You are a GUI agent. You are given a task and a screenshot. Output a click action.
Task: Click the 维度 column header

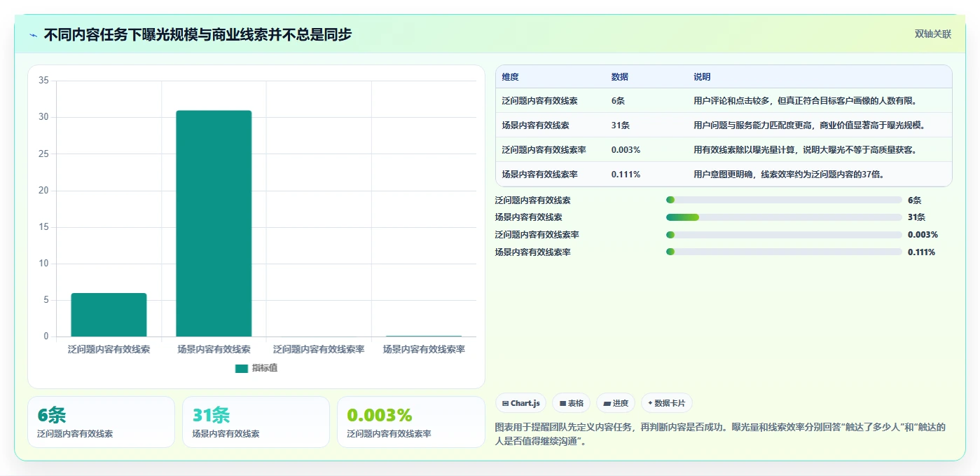(x=511, y=77)
